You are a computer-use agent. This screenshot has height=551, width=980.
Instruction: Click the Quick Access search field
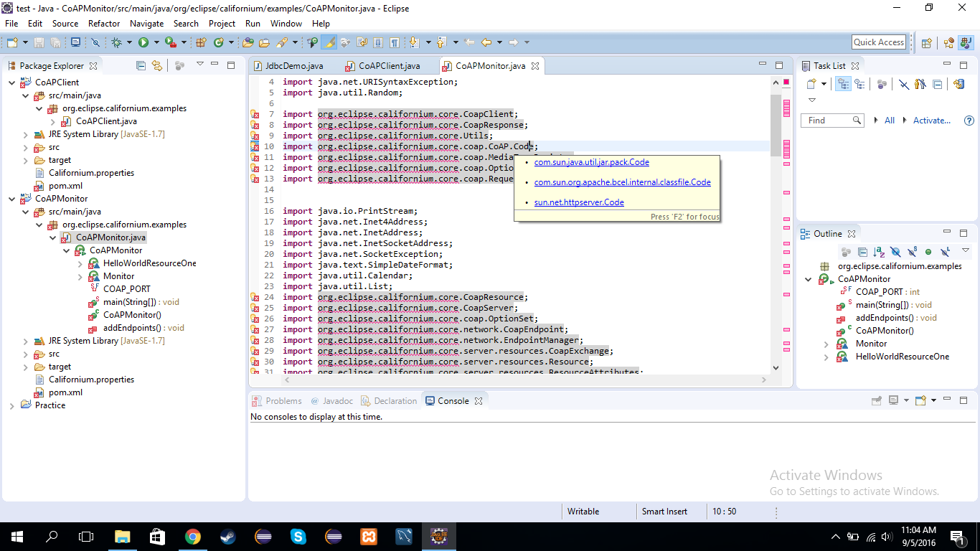point(879,42)
